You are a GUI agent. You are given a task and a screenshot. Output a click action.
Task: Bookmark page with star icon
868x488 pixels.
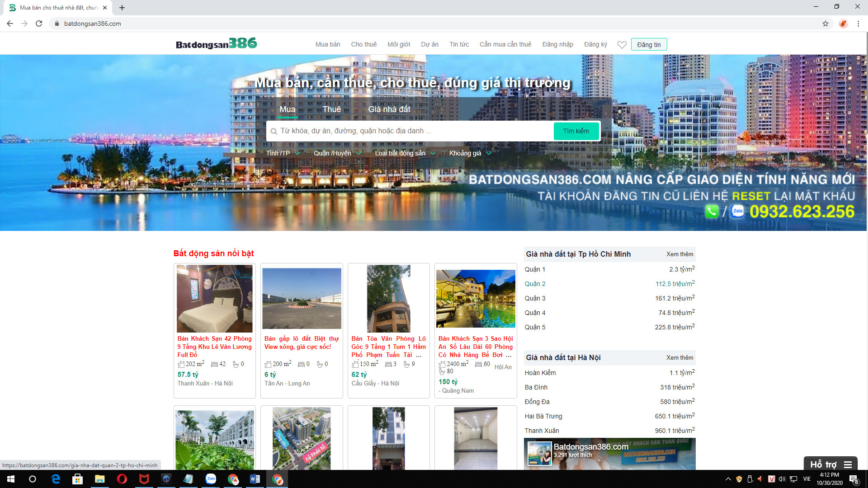[x=826, y=23]
